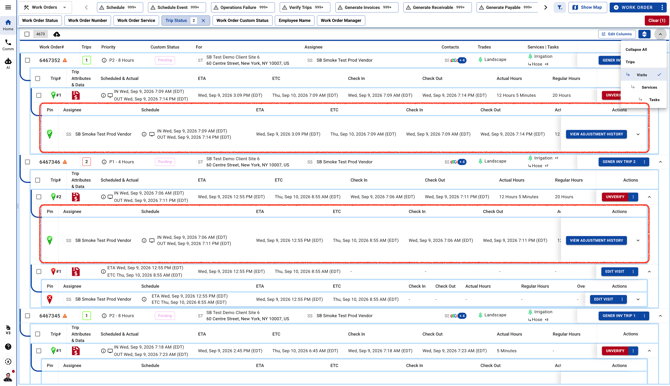Click monitor icon on 6467346 trip #2 schedule
The width and height of the screenshot is (670, 386).
(110, 197)
